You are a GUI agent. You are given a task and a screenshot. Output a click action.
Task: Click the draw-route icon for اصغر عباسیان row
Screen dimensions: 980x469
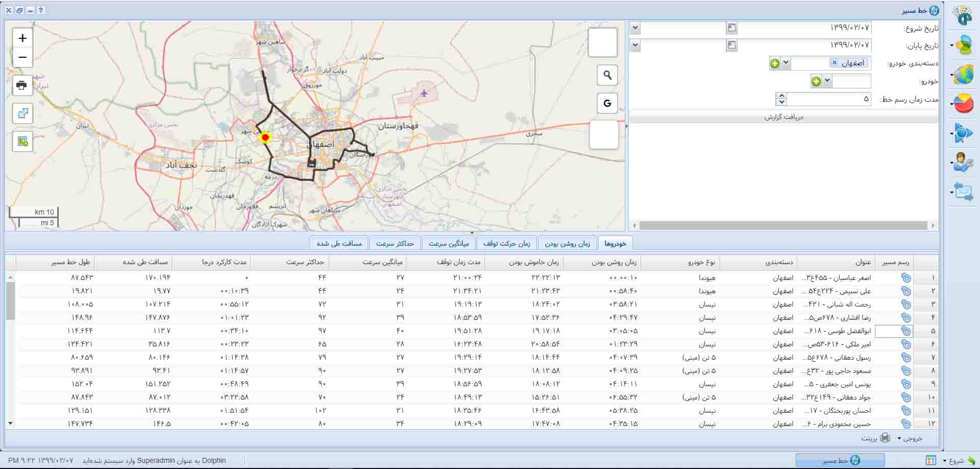pyautogui.click(x=906, y=277)
